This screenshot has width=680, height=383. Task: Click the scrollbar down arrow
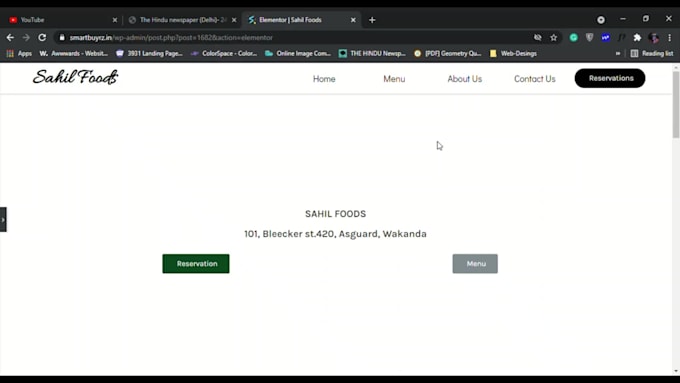tap(676, 371)
